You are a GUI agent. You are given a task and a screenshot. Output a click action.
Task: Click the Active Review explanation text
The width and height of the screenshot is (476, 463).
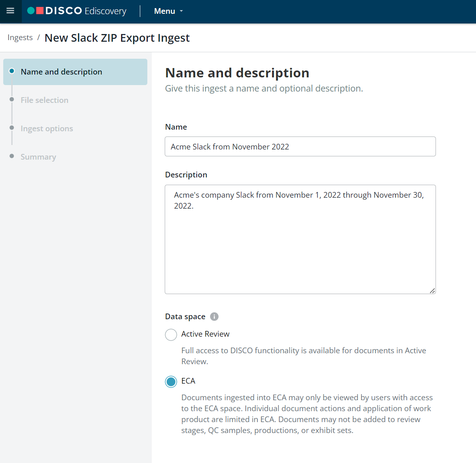304,356
